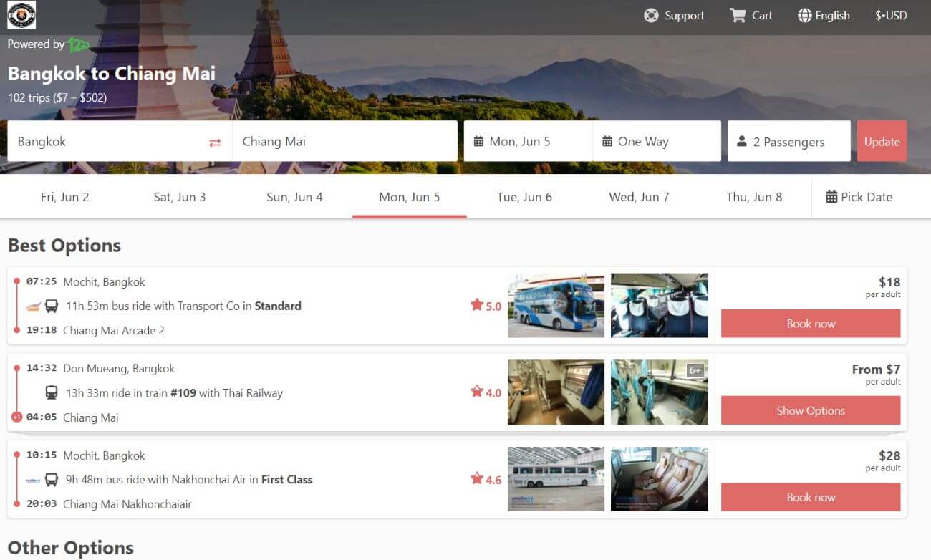
Task: Open Thai Railway 6+ photos thumbnail
Action: tap(660, 392)
